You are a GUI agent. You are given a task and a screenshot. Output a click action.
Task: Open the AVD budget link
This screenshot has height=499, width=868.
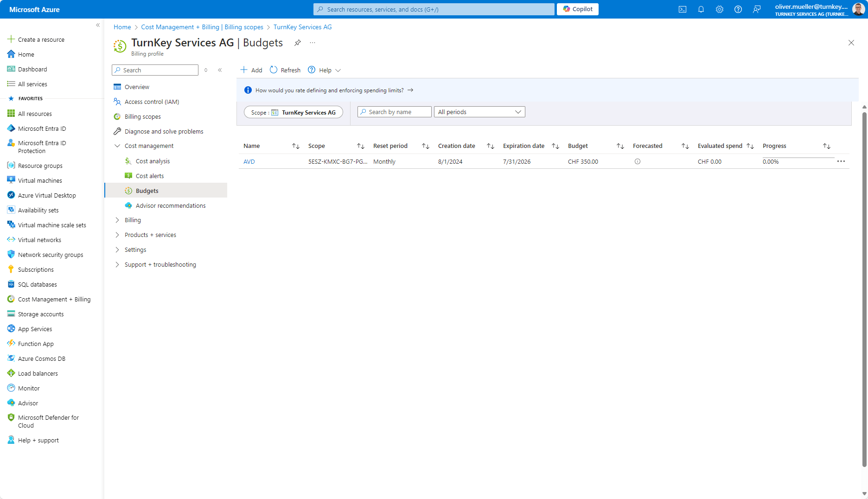click(x=249, y=161)
